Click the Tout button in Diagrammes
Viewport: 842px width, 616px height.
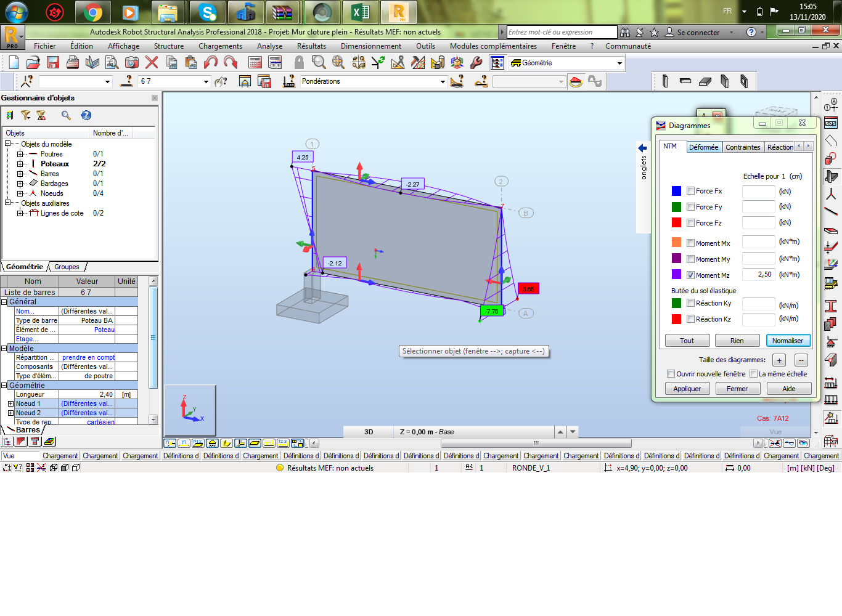(687, 341)
